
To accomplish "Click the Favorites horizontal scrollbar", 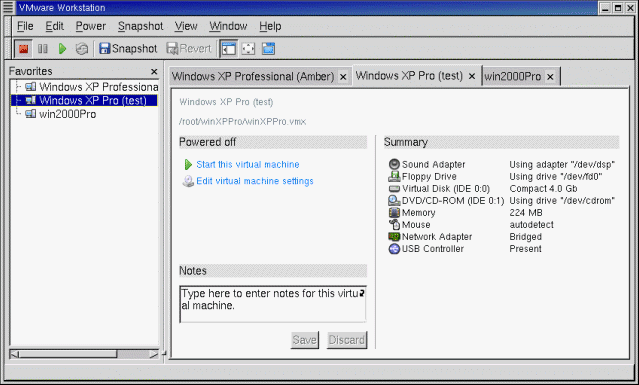I will click(x=84, y=354).
